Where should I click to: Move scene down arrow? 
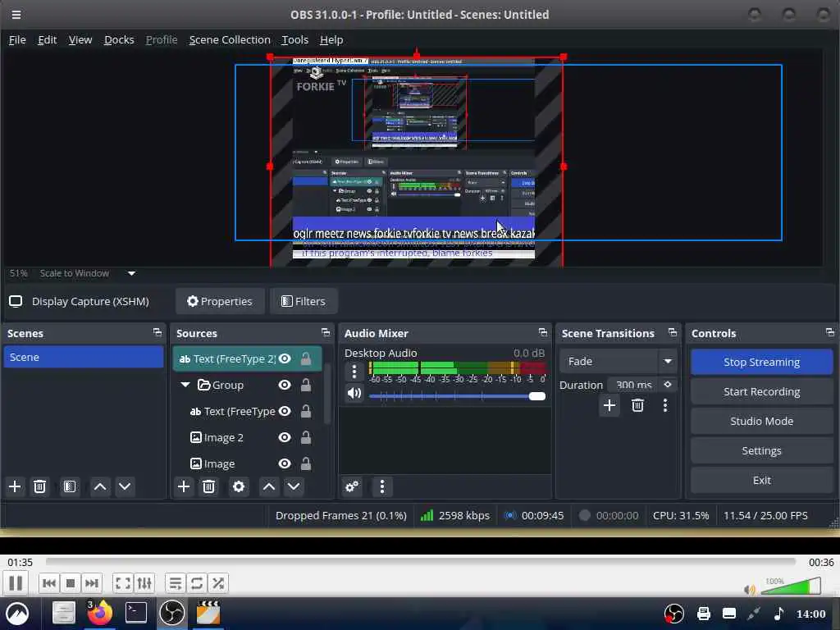tap(125, 486)
